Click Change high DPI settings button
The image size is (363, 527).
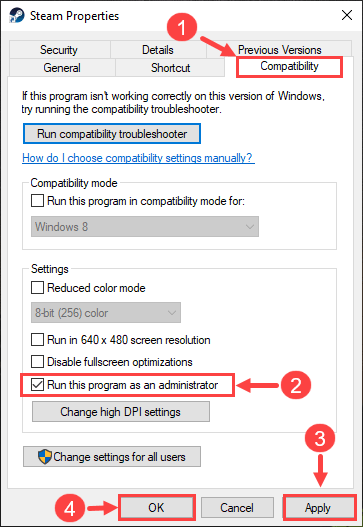(121, 412)
